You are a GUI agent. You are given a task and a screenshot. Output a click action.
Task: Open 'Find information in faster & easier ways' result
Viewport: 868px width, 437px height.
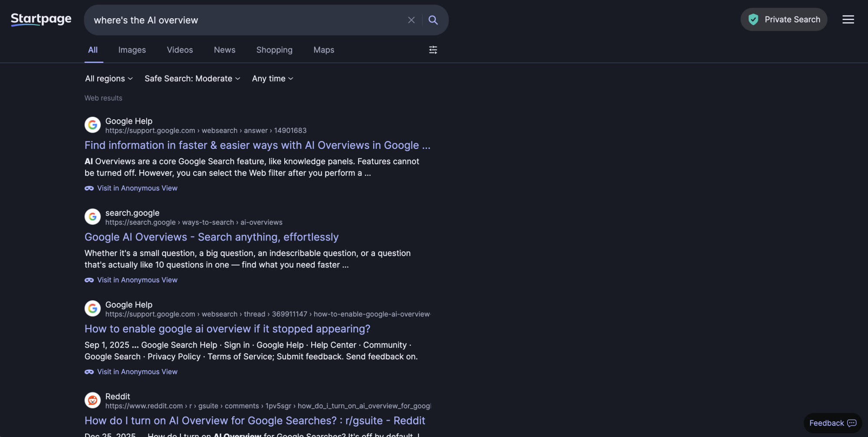257,145
